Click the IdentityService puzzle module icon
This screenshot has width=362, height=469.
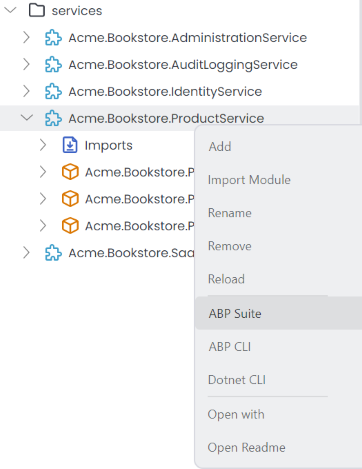click(53, 91)
